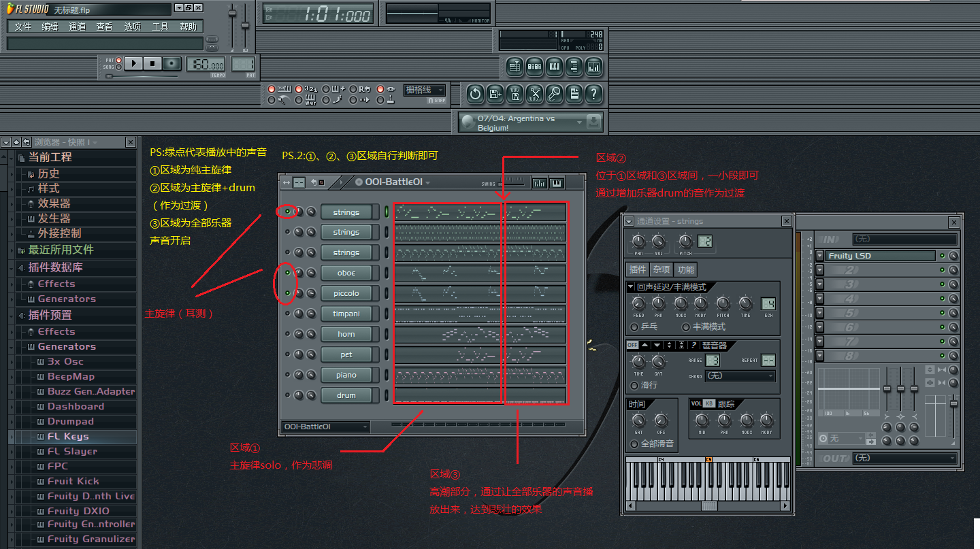
Task: Click the piano channel button
Action: point(346,375)
